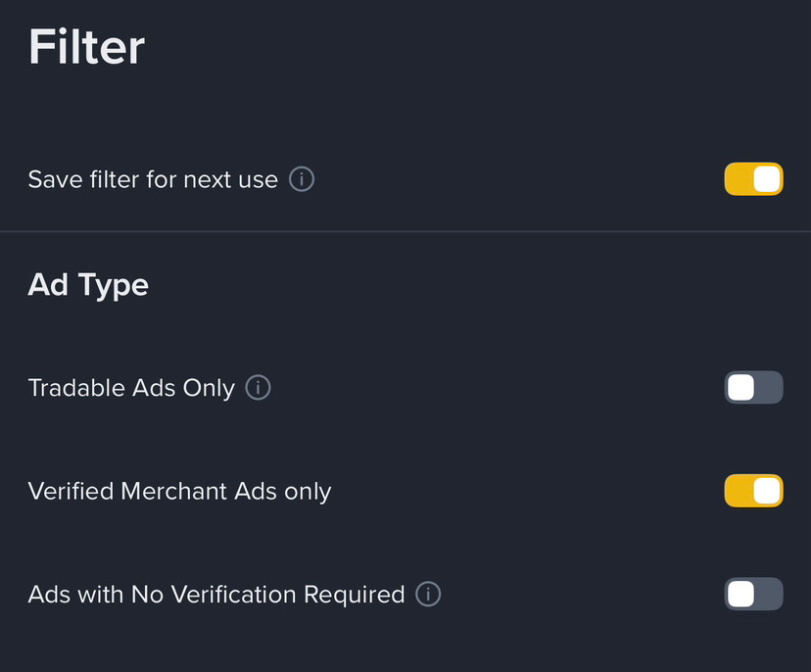Open info icon beside Save filter for next use
Viewport: 811px width, 672px height.
302,180
